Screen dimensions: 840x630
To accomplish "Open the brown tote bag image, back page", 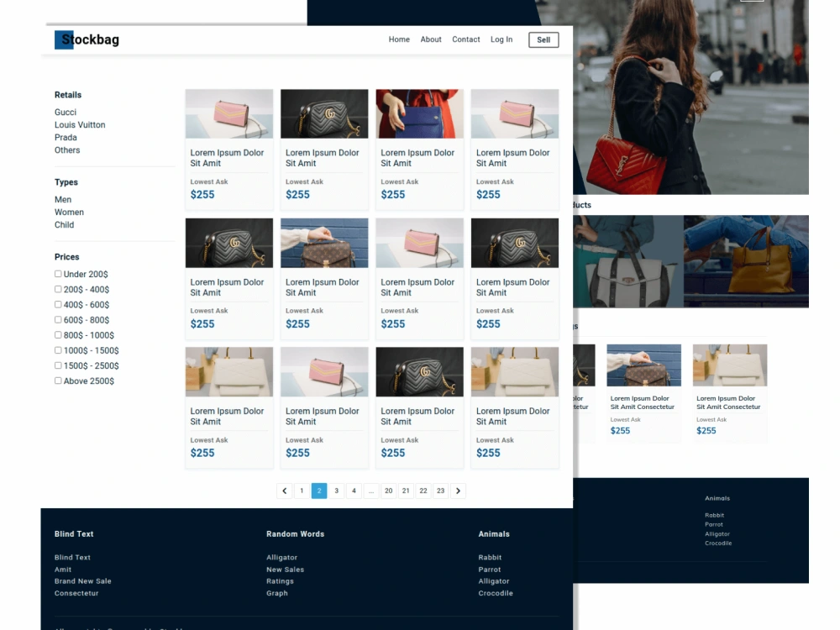I will click(746, 261).
